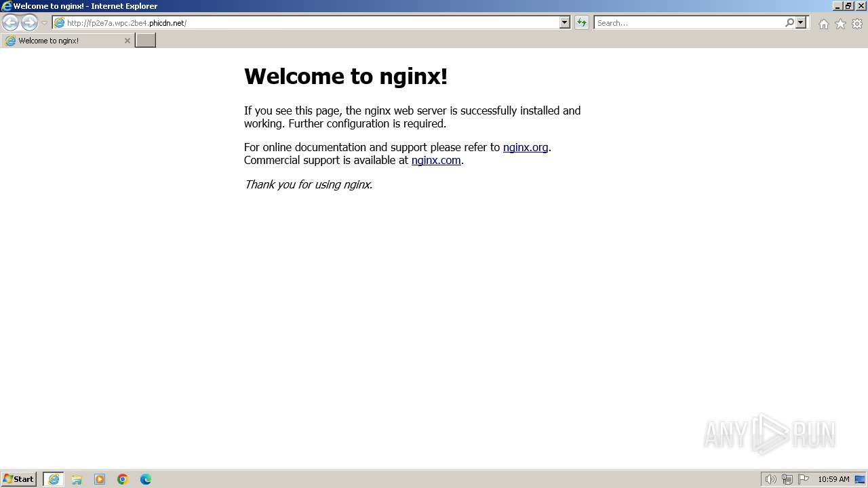Open a new blank tab

[x=146, y=41]
